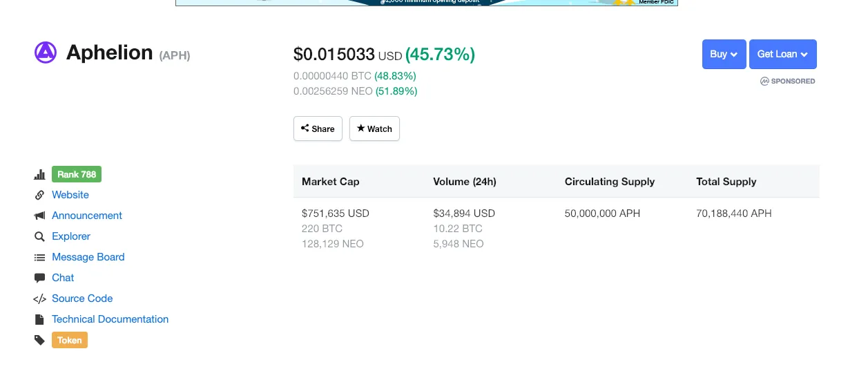868x389 pixels.
Task: Click the Market Cap column header
Action: [x=331, y=182]
